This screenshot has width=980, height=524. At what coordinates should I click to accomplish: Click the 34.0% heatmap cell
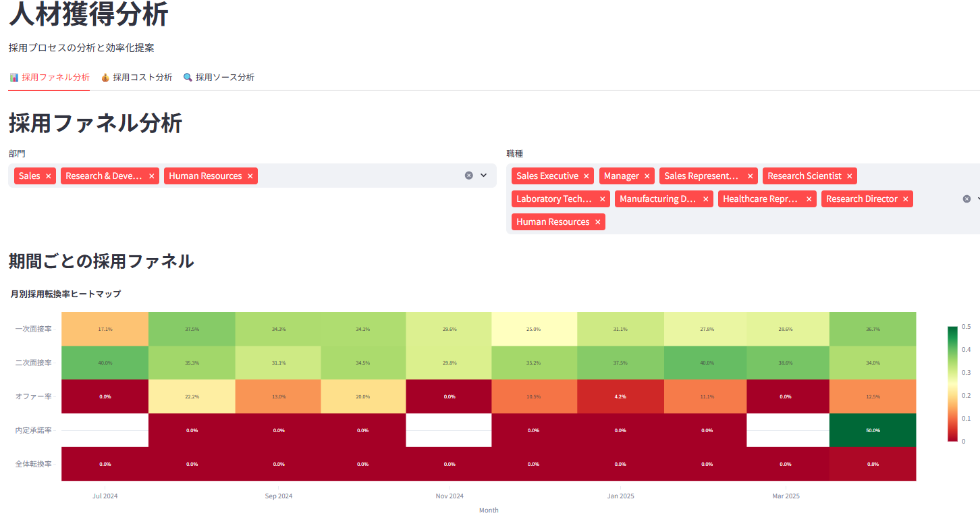[873, 363]
